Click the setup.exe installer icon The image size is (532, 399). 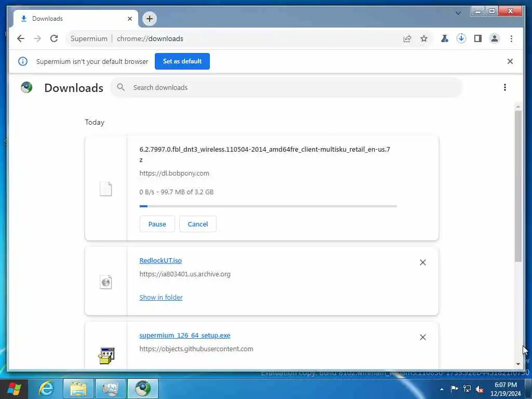[107, 355]
